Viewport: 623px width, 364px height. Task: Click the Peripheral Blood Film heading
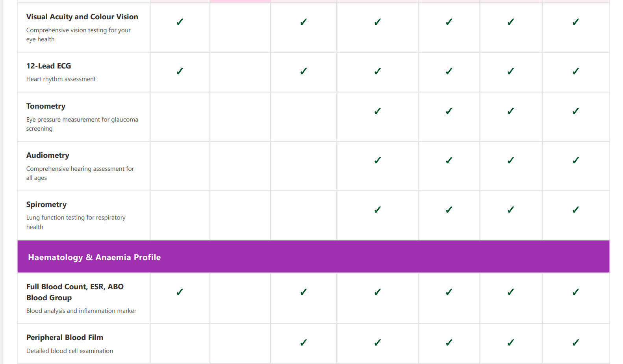65,338
